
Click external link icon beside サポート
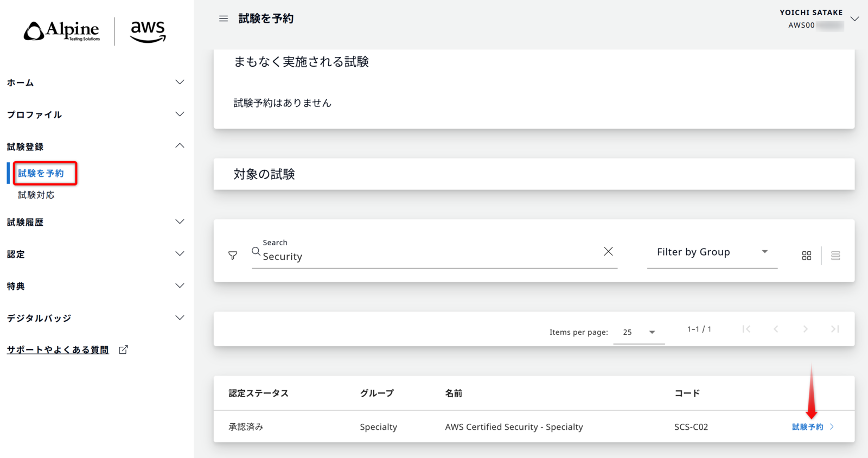point(123,349)
